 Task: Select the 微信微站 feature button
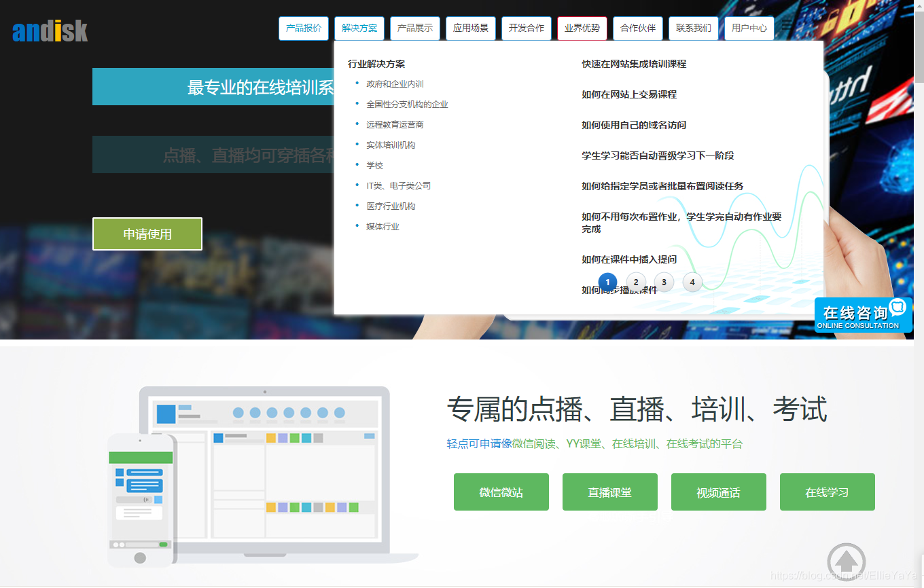[501, 492]
